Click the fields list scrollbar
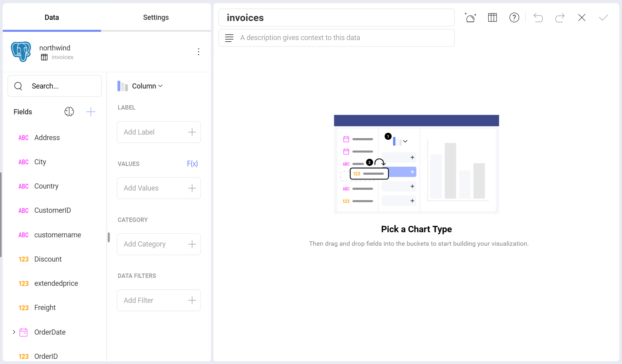Image resolution: width=622 pixels, height=364 pixels. [x=1, y=214]
